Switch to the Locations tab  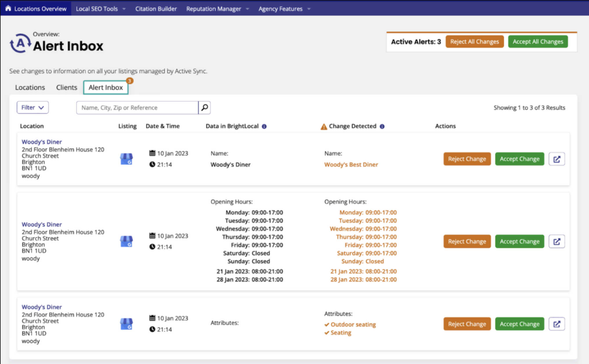coord(30,87)
